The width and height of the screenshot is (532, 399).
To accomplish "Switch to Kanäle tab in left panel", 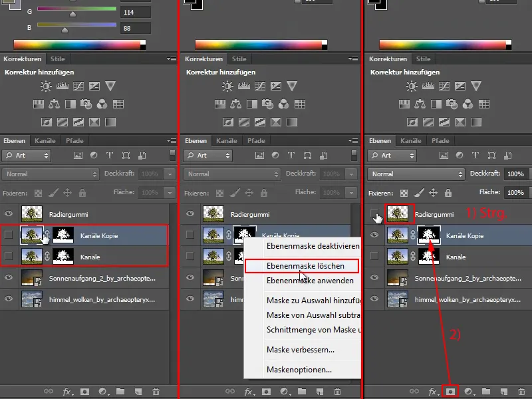I will [45, 140].
